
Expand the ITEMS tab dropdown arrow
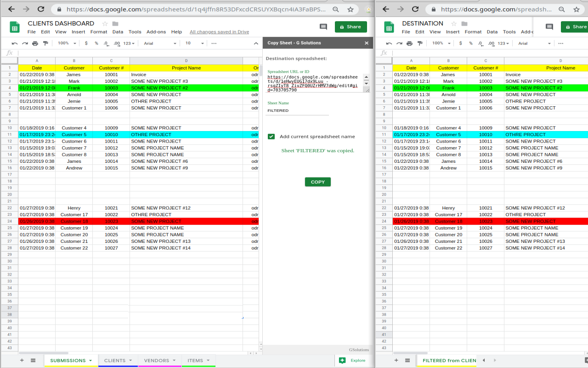pos(208,360)
